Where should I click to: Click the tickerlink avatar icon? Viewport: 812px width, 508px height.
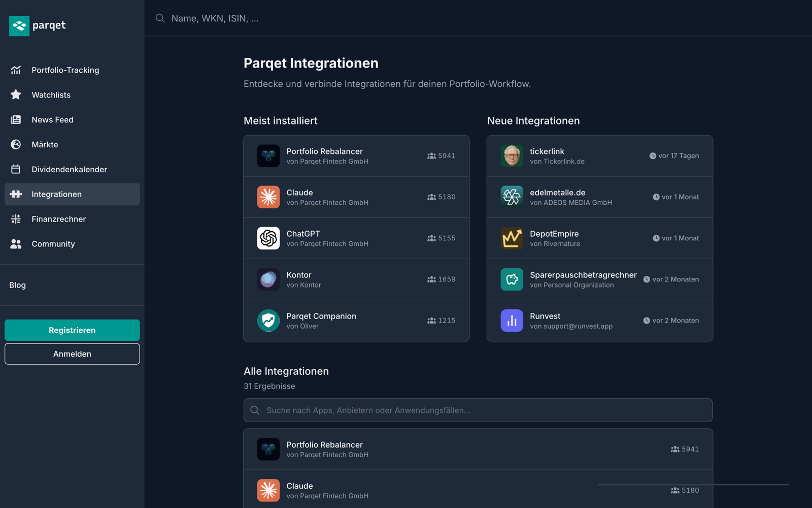click(512, 156)
